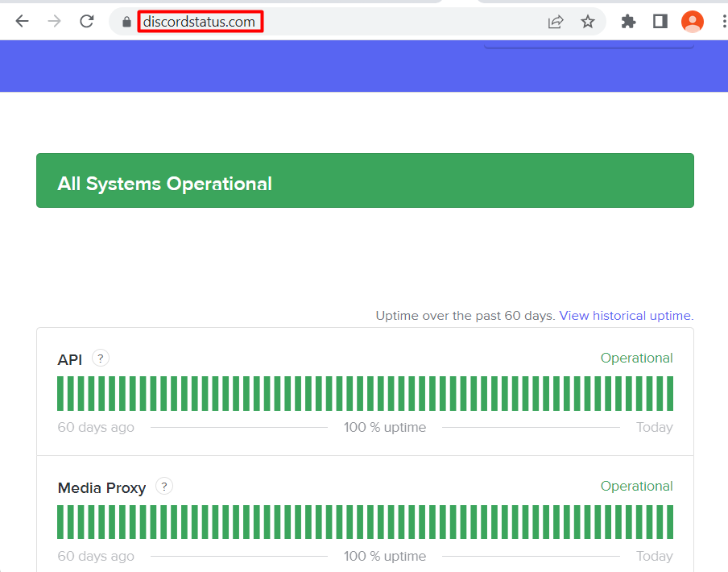
Task: Select the last bar in API uptime graph
Action: click(670, 394)
